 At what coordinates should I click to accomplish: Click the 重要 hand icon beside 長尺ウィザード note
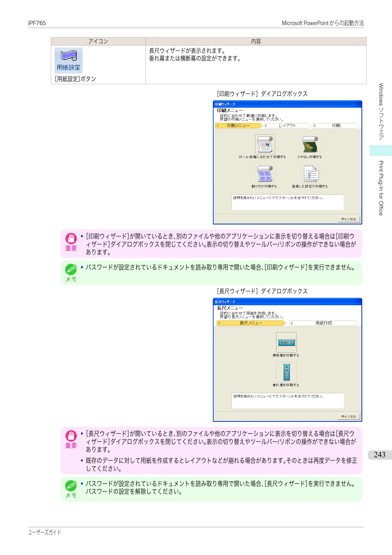pyautogui.click(x=71, y=436)
